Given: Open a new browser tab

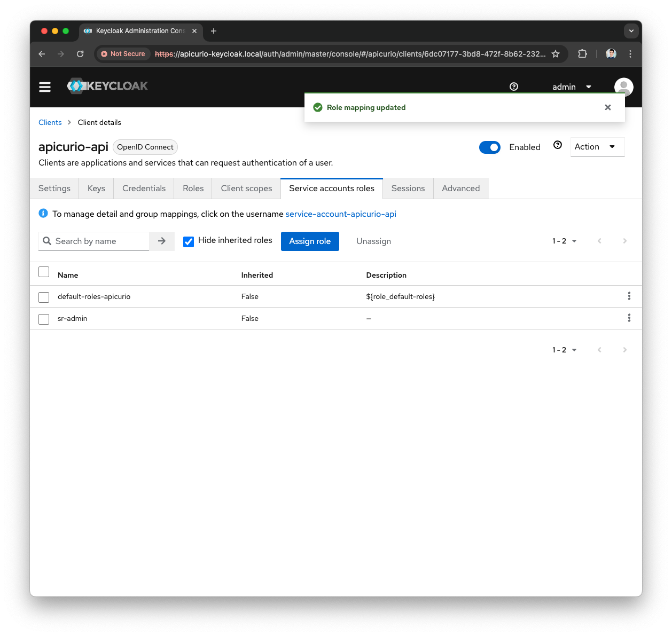Looking at the screenshot, I should tap(214, 31).
